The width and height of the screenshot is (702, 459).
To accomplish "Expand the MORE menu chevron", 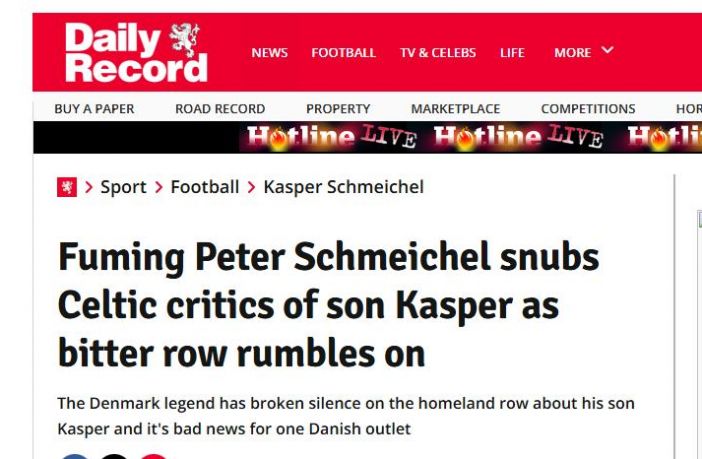I will click(607, 51).
